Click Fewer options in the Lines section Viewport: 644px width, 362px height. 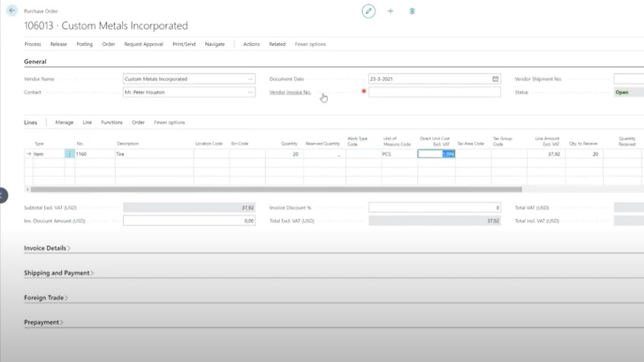pos(170,122)
